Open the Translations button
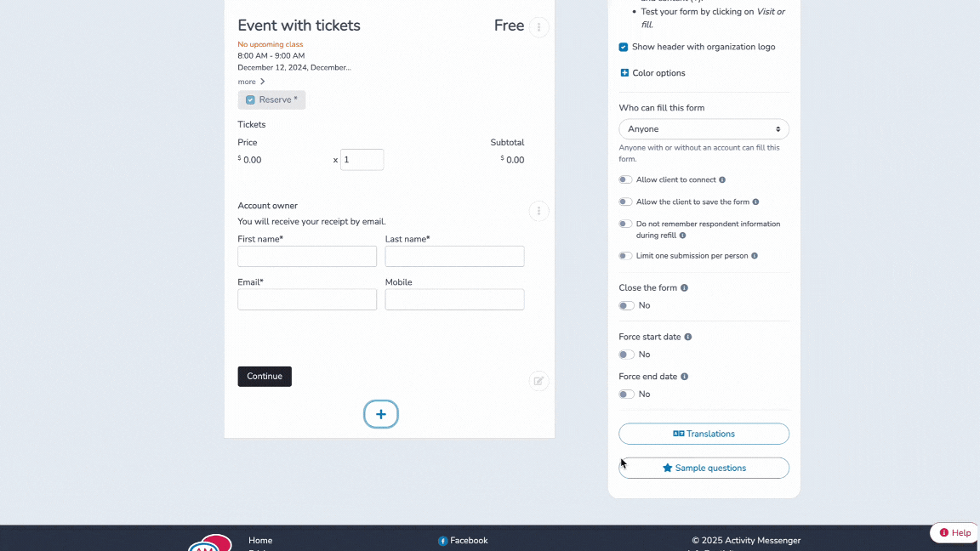 (x=704, y=434)
